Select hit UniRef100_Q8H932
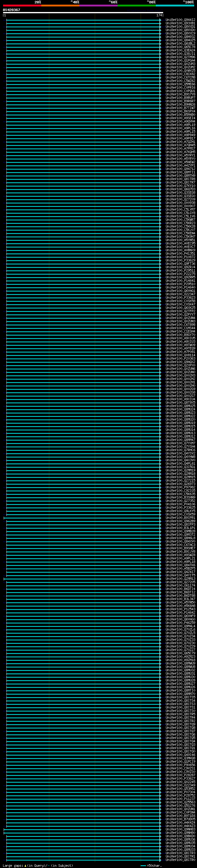Image resolution: width=197 pixels, height=868 pixels. (x=180, y=37)
